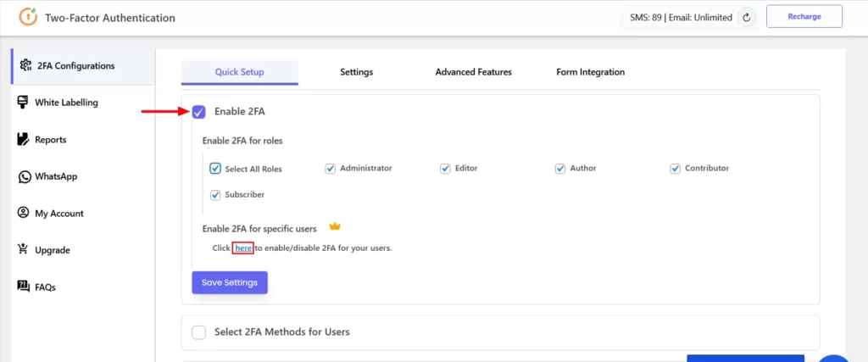Click the 2FA Configurations gear icon
868x362 pixels.
pyautogui.click(x=25, y=65)
